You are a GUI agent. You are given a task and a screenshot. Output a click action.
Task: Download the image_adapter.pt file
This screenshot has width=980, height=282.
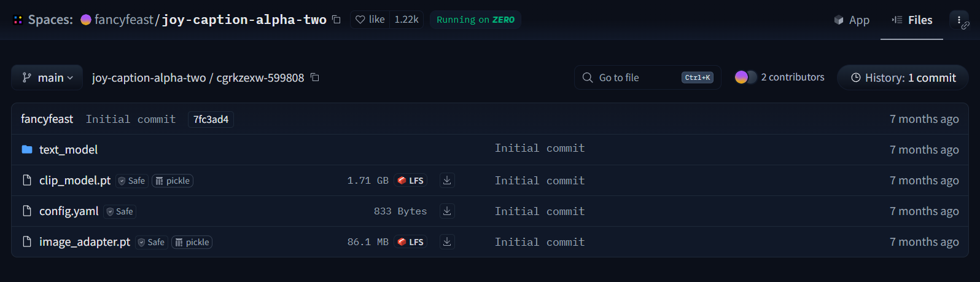(447, 241)
